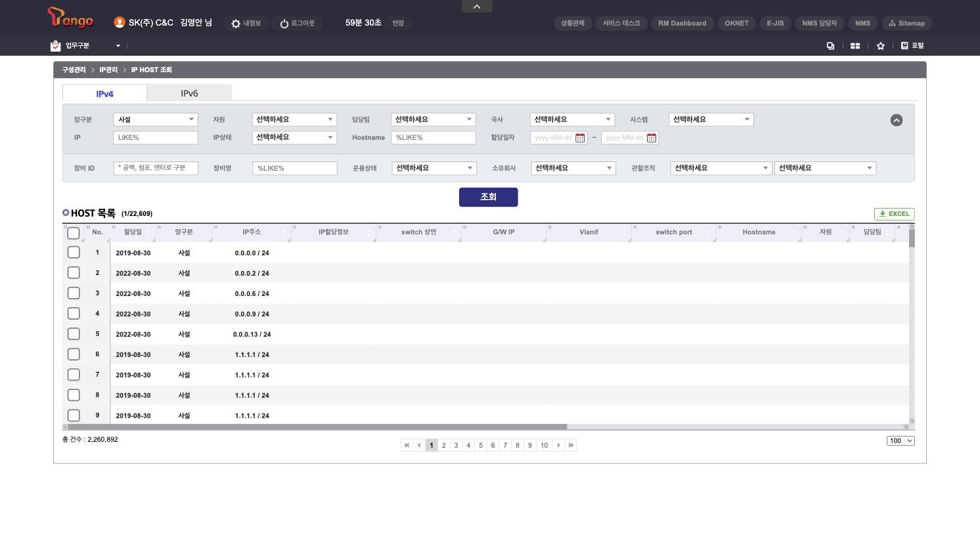
Task: Click the grid layout view icon
Action: pyautogui.click(x=855, y=46)
